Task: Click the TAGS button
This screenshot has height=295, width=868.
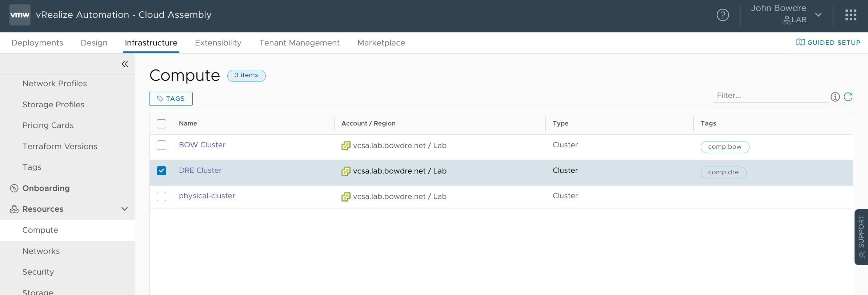Action: pos(171,99)
